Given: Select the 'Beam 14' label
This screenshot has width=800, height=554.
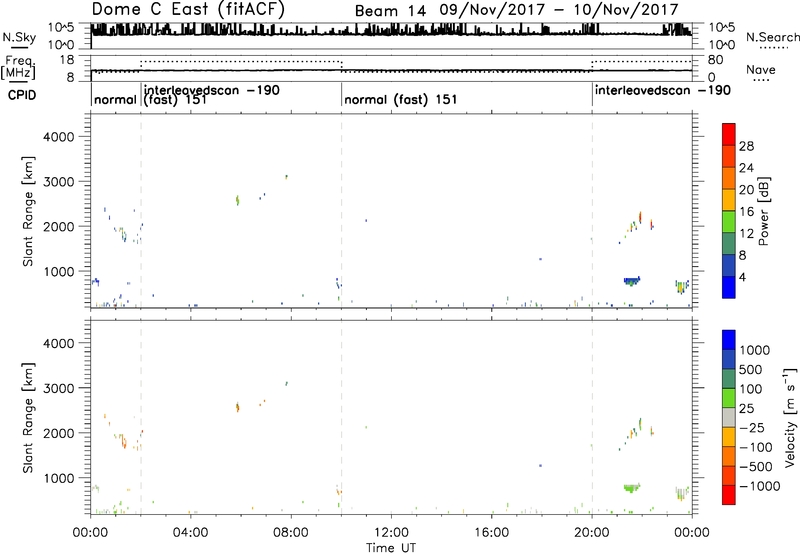Looking at the screenshot, I should (x=390, y=11).
